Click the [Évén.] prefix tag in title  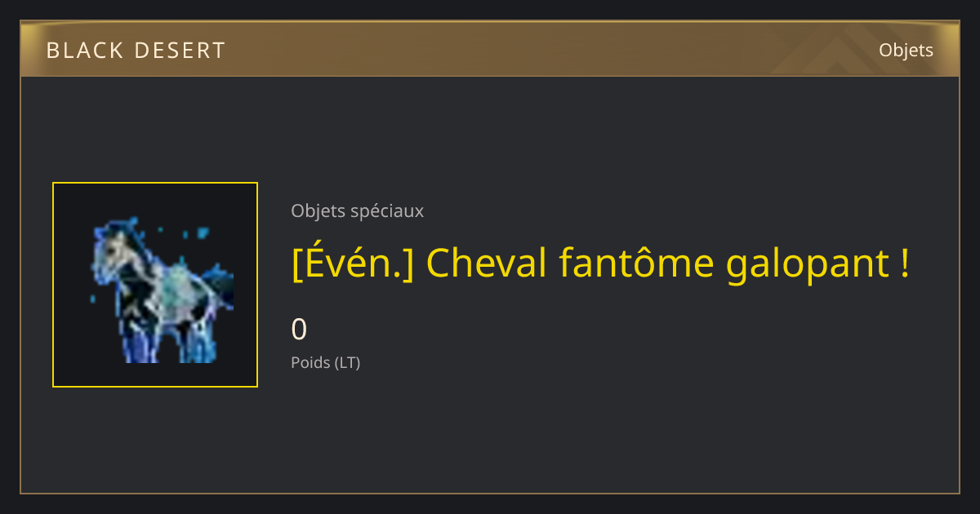pos(352,264)
